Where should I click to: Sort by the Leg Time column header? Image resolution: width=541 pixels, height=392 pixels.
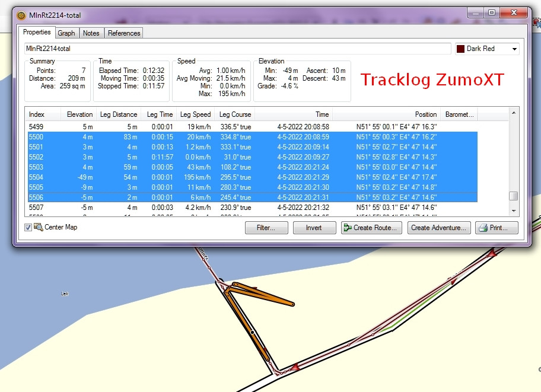[x=159, y=114]
